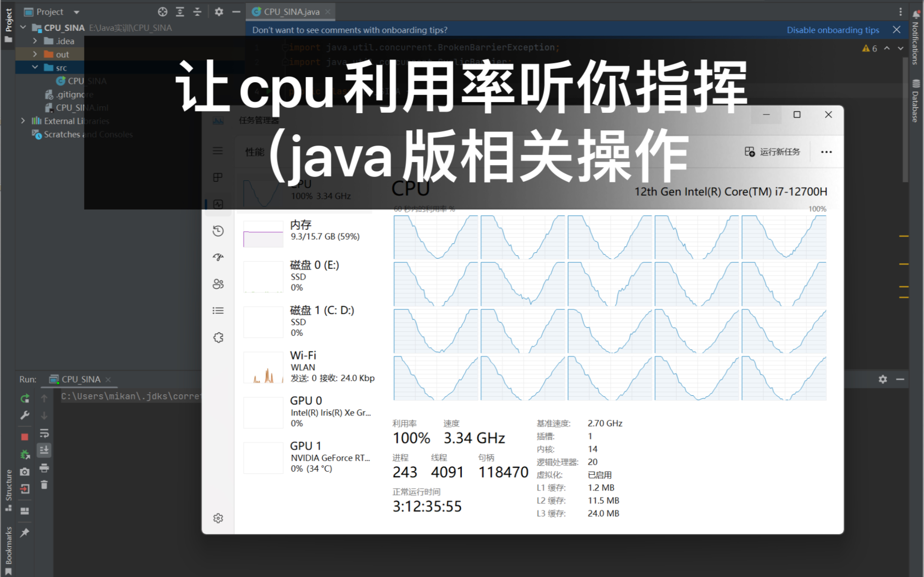Image resolution: width=924 pixels, height=577 pixels.
Task: Toggle scroll to end in console
Action: (45, 450)
